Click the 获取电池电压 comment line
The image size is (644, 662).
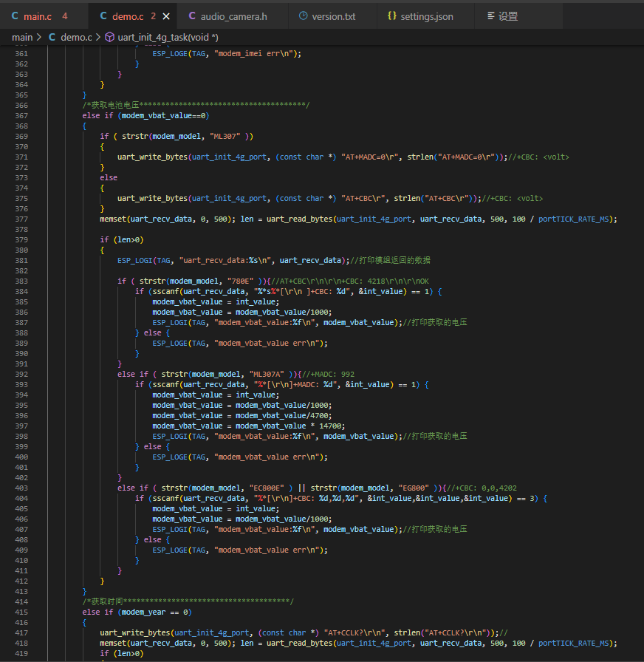click(x=196, y=105)
